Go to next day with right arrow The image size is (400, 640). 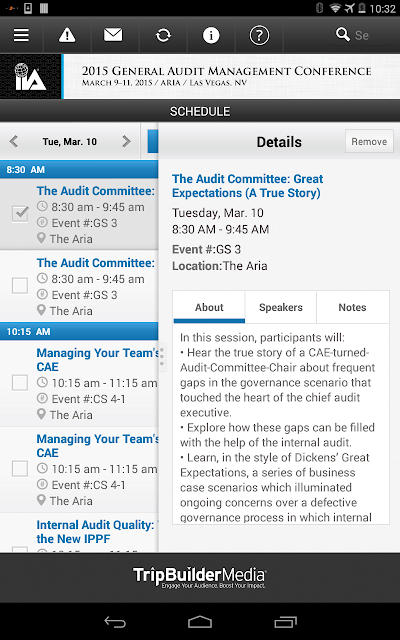pyautogui.click(x=127, y=142)
